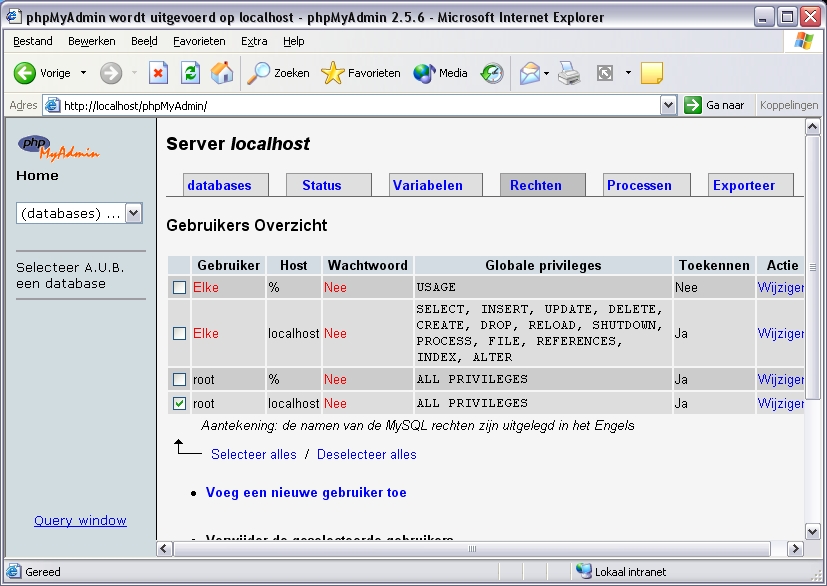Viewport: 827px width, 586px height.
Task: Switch to the Status tab
Action: click(329, 185)
